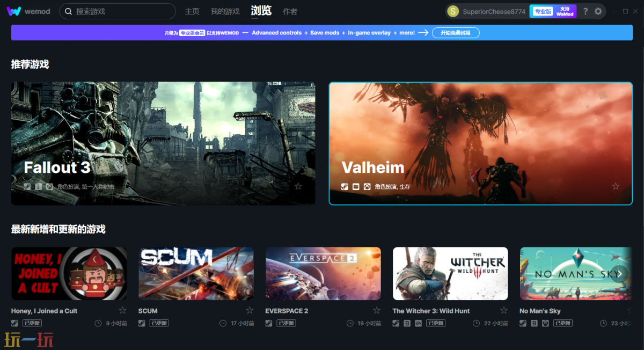Star The Witcher 3: Wild Hunt
The width and height of the screenshot is (644, 350).
pyautogui.click(x=504, y=310)
